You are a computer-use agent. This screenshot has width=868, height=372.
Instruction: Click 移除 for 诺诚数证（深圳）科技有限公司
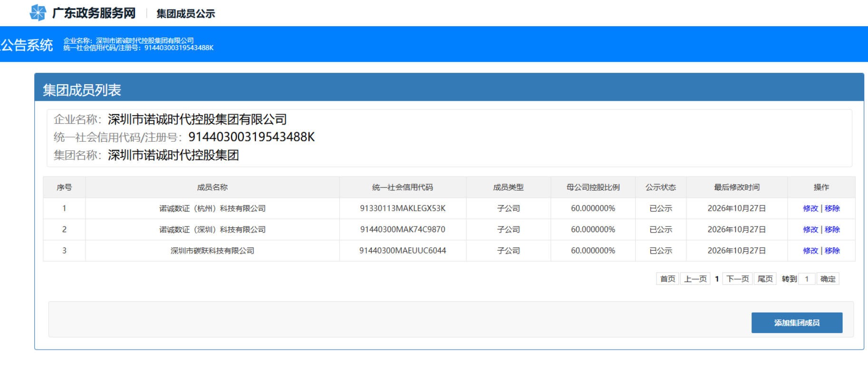832,229
